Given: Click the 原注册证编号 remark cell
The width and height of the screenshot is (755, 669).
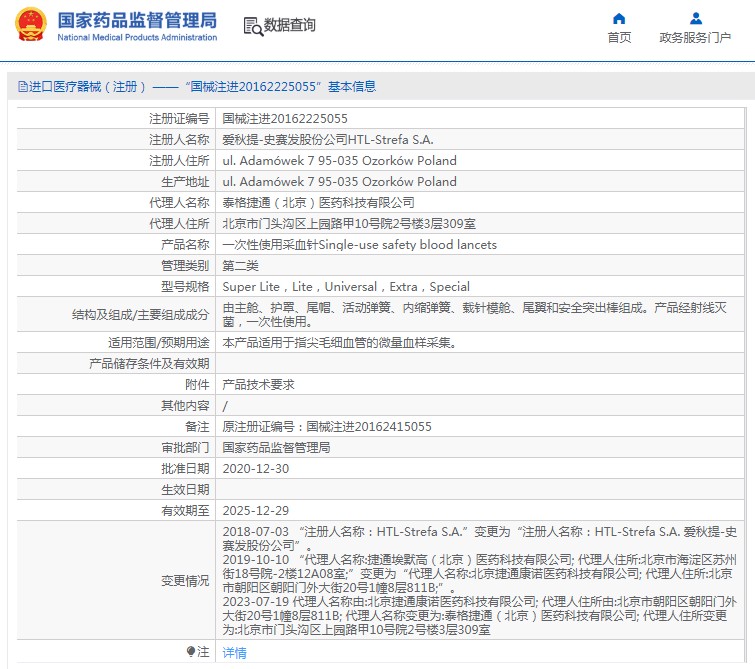Looking at the screenshot, I should coord(327,426).
